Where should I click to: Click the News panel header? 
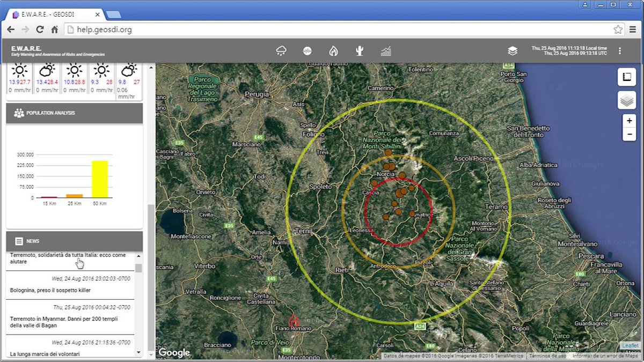pyautogui.click(x=74, y=241)
